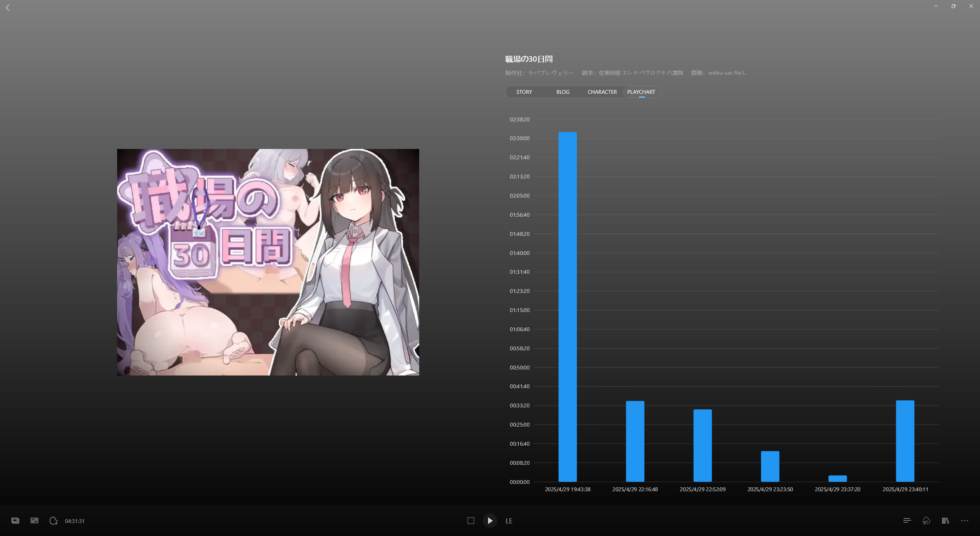Viewport: 980px width, 536px height.
Task: Click the bar for 2025/4/29 22:52:09
Action: [x=703, y=445]
